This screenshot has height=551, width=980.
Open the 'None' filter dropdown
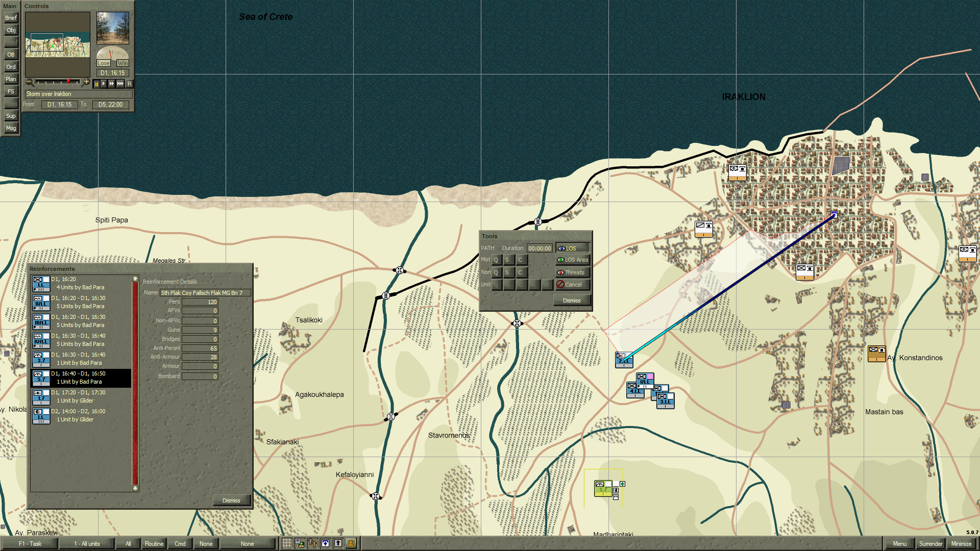pos(206,544)
